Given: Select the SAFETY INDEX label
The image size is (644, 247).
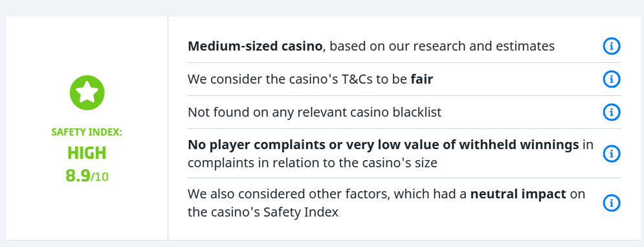Looking at the screenshot, I should click(x=87, y=132).
